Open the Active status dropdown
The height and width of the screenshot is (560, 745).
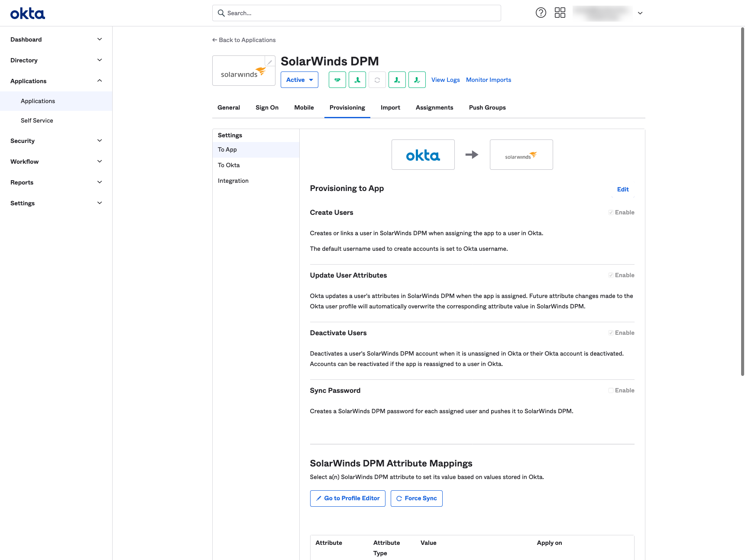299,80
